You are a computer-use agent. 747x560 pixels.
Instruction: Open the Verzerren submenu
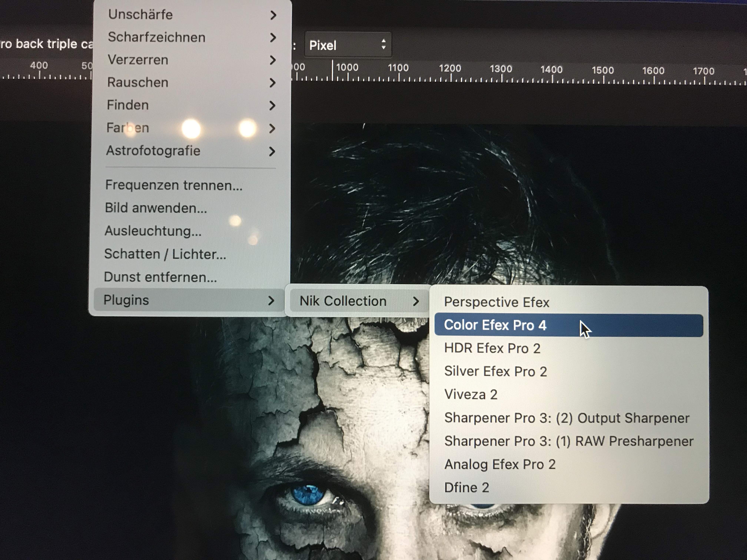click(191, 60)
